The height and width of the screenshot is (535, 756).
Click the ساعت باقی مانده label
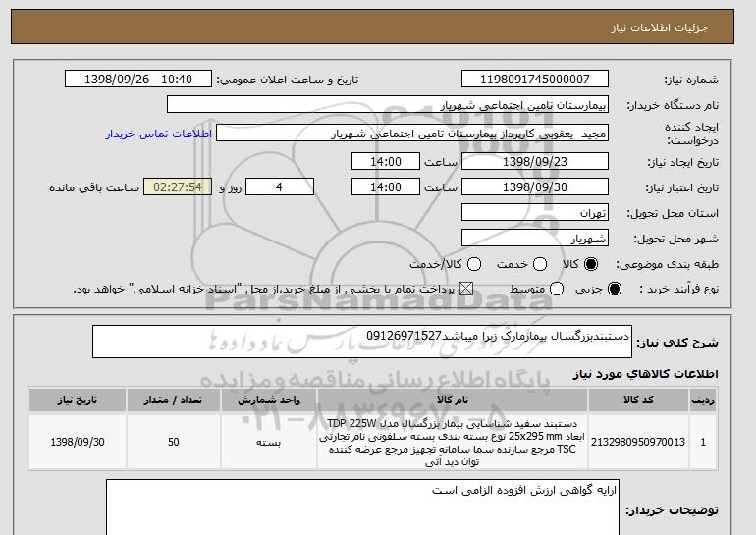(94, 187)
